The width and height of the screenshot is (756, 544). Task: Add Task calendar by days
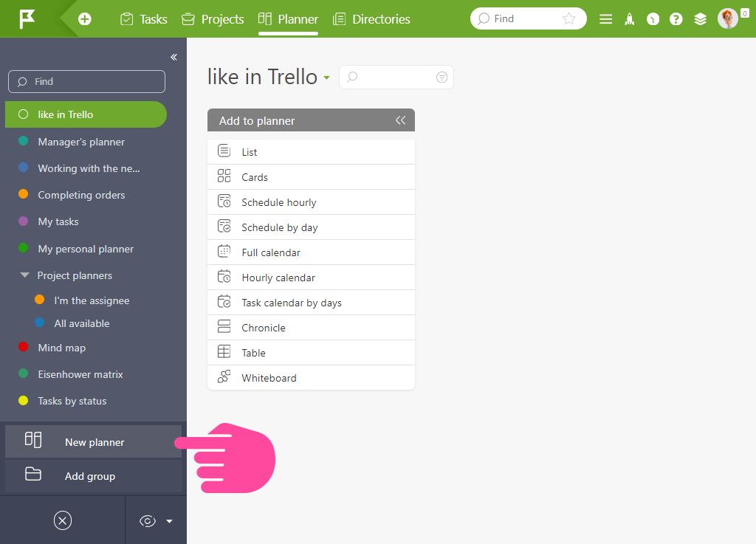311,302
